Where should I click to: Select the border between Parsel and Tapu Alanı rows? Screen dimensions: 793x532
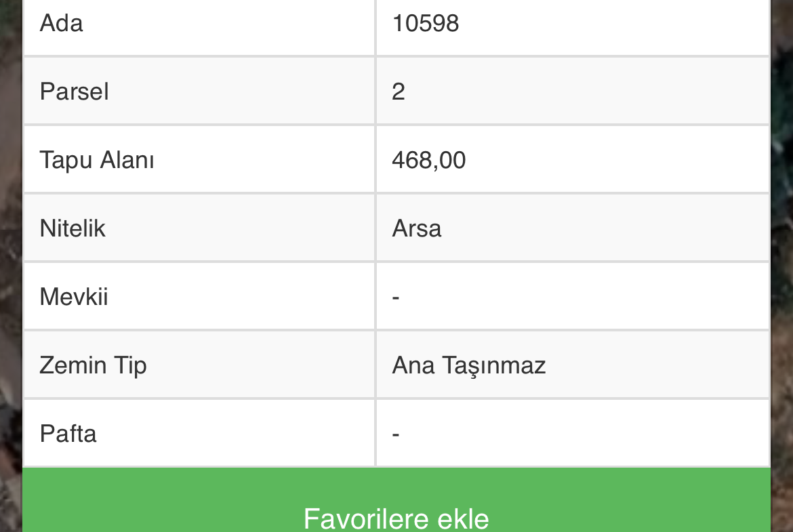[x=396, y=125]
